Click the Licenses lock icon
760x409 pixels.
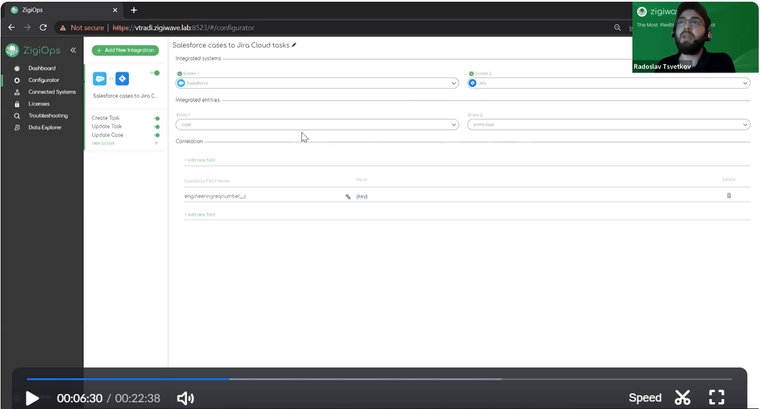[17, 104]
